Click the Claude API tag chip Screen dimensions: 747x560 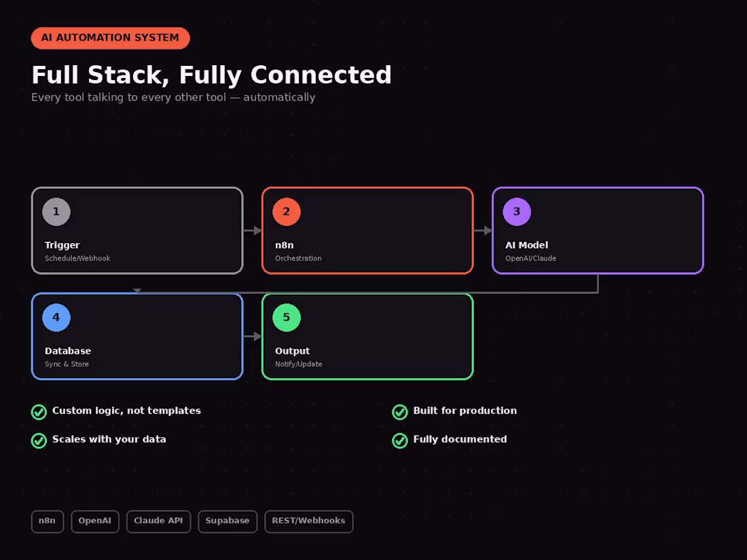click(158, 521)
